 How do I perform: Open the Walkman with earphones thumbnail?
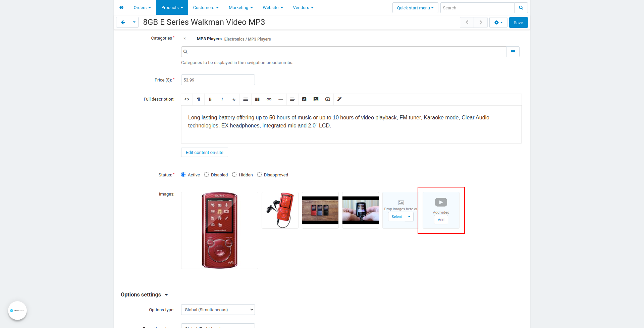(280, 210)
